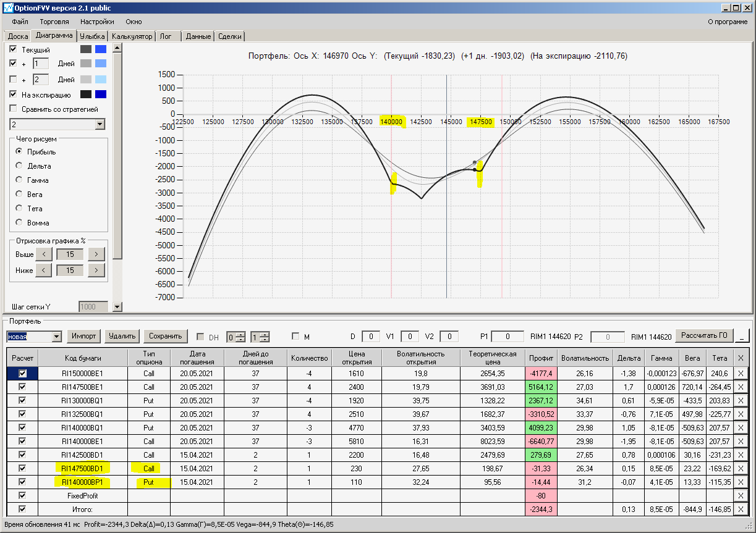Increment the DH stepper showing 0
Viewport: 756px width, 533px height.
tap(241, 334)
